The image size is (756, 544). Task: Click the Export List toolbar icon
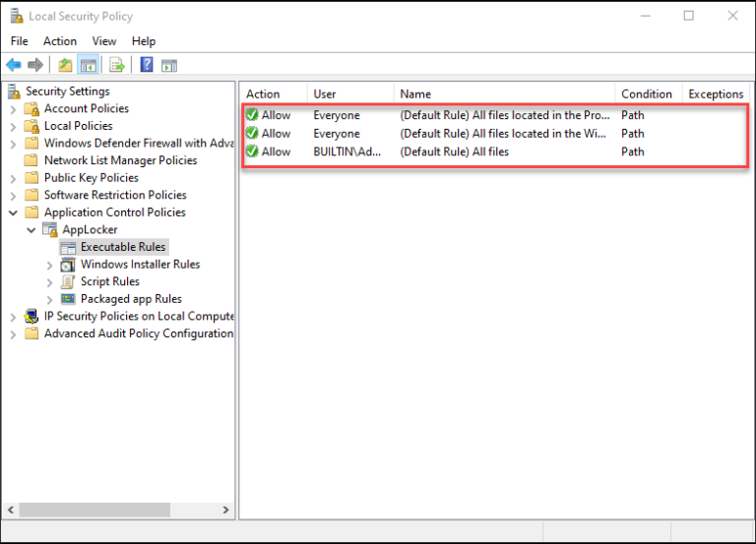pos(117,65)
